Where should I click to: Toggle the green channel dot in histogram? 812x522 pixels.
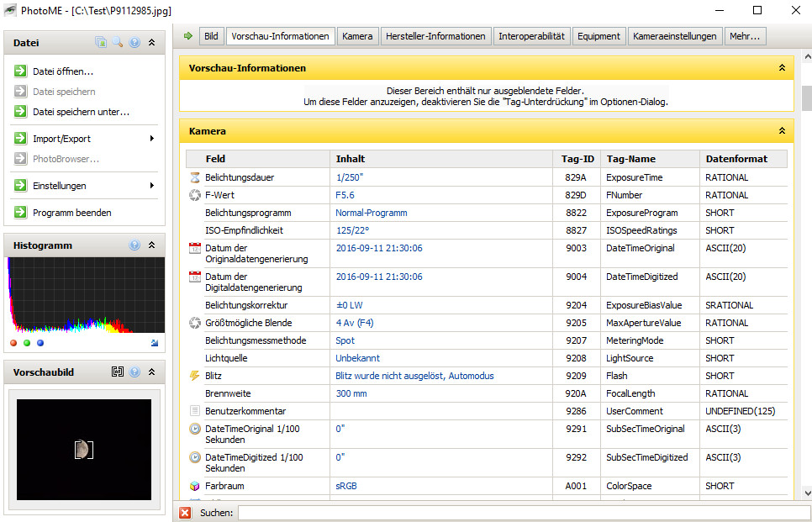pos(27,343)
